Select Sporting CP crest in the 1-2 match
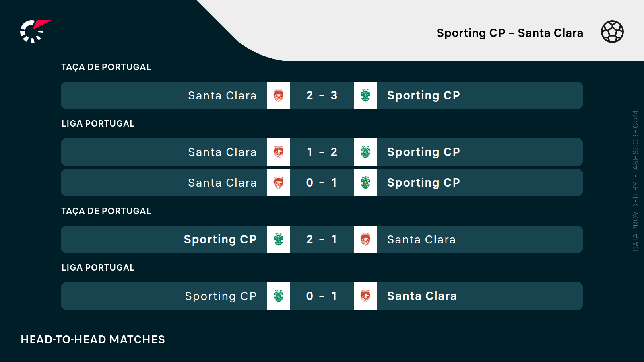Viewport: 644px width, 362px height. pyautogui.click(x=365, y=152)
